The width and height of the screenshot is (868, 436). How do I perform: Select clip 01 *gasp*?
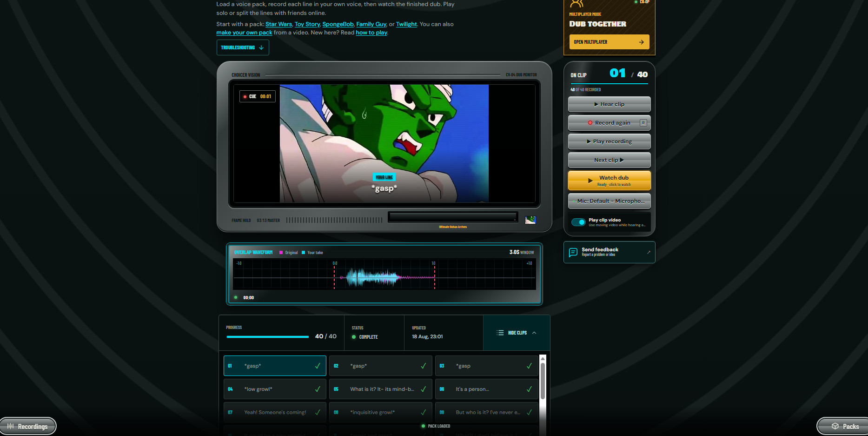[x=275, y=366]
